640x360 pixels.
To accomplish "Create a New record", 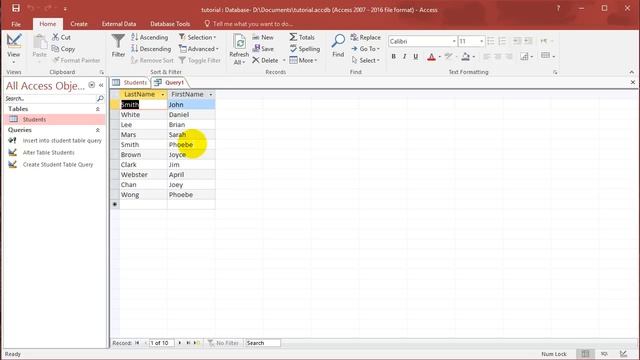I will pyautogui.click(x=263, y=37).
